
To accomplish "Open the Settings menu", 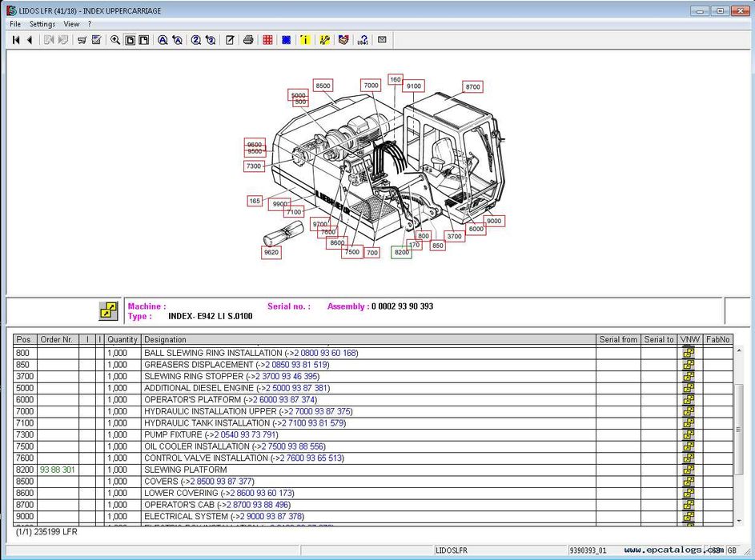I will (x=42, y=24).
